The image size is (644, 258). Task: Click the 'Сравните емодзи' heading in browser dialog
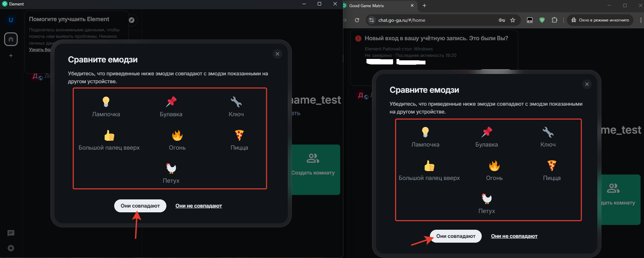(x=424, y=90)
